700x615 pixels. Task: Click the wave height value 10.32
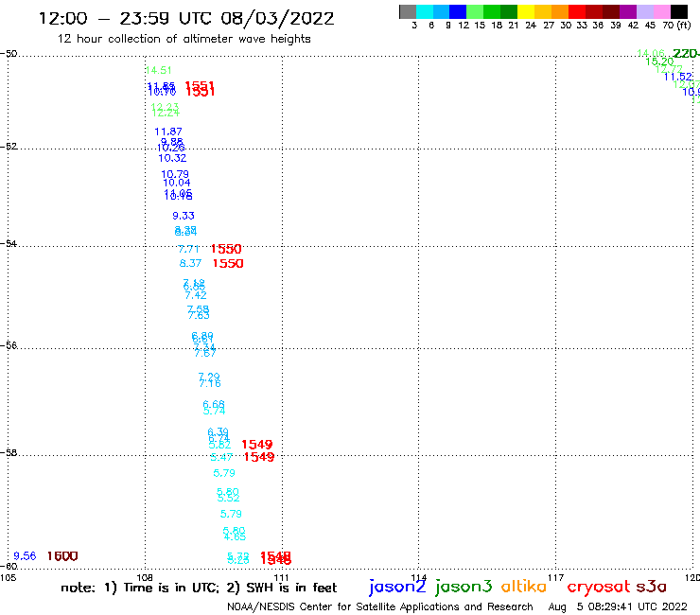pyautogui.click(x=172, y=158)
